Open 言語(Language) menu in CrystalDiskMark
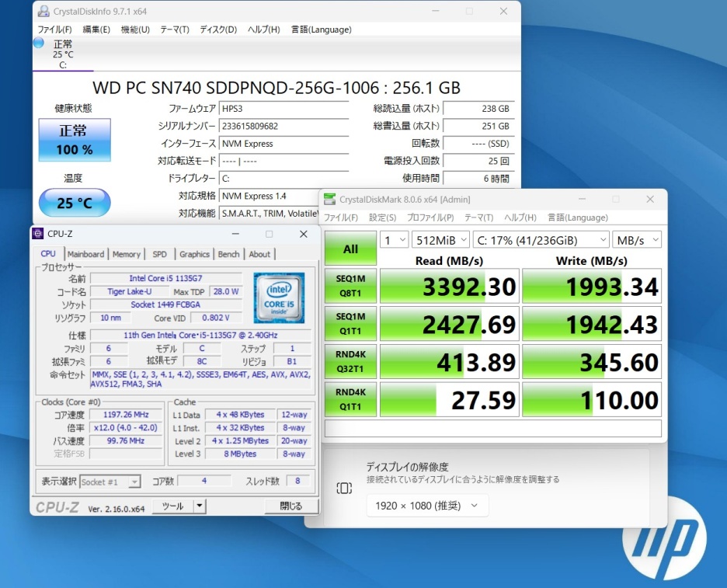This screenshot has height=588, width=727. (578, 217)
